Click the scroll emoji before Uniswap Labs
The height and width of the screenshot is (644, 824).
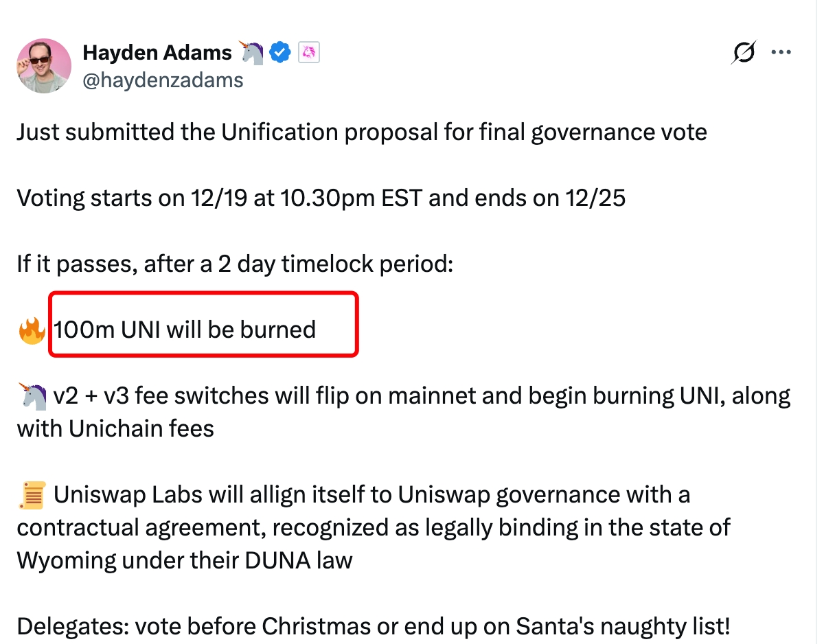click(x=32, y=495)
